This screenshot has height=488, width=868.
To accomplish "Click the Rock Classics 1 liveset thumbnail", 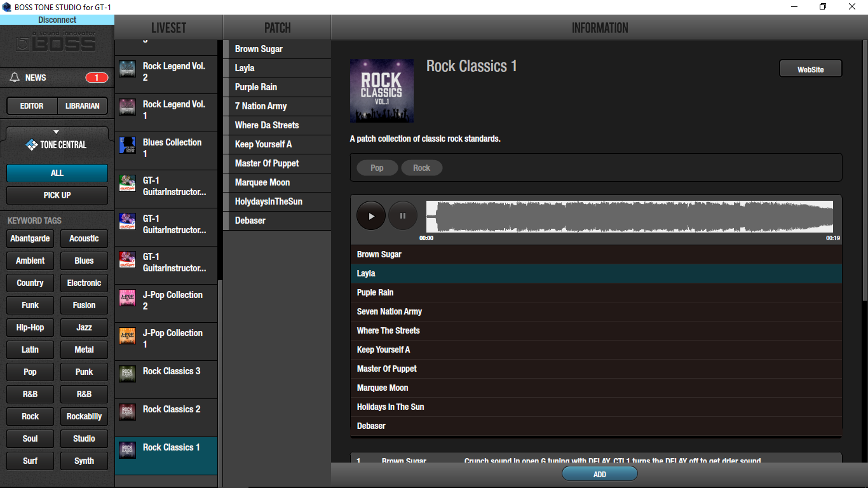I will coord(128,451).
